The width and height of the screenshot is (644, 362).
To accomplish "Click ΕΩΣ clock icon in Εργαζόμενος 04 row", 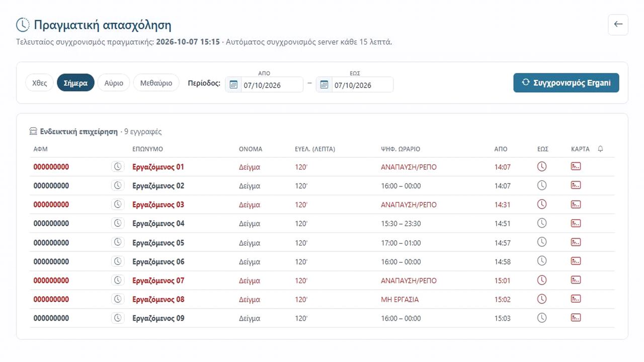I will 542,223.
